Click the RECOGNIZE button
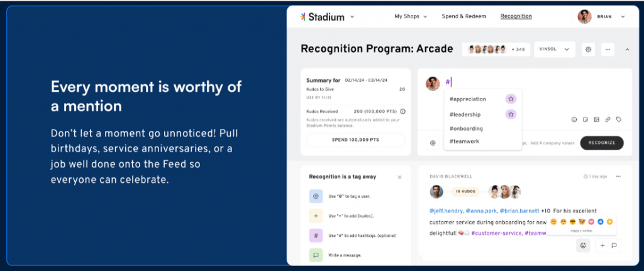Viewport: 644px width, 271px height. (x=602, y=143)
